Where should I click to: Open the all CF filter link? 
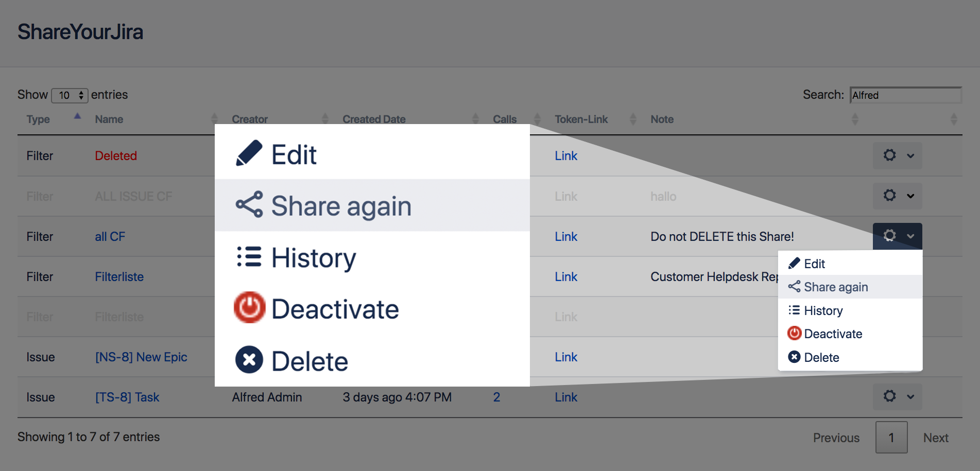click(110, 237)
